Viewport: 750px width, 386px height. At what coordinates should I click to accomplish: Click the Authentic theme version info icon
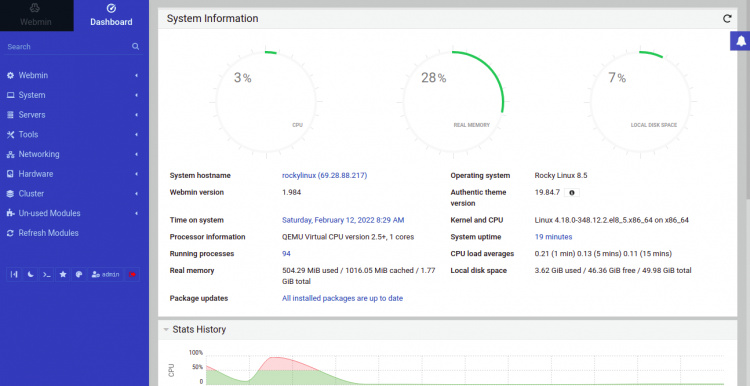(x=572, y=193)
